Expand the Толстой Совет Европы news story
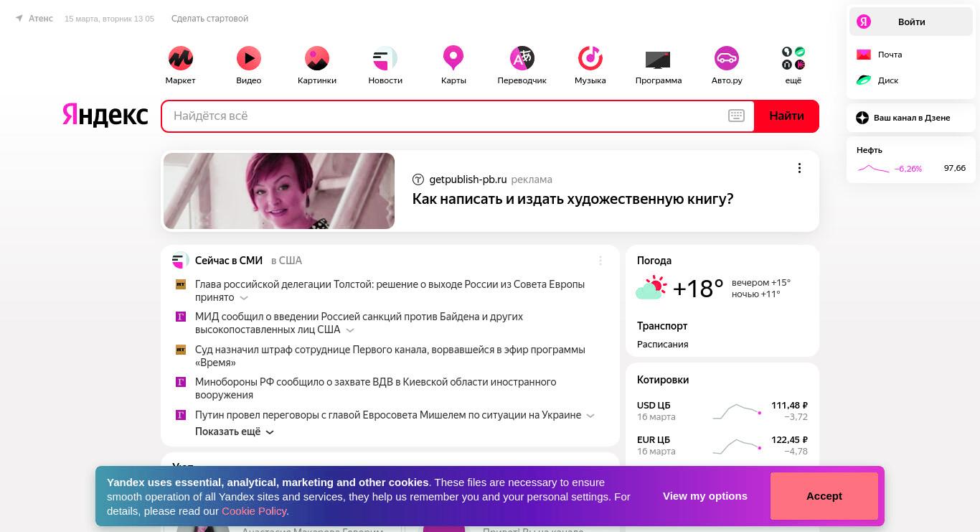 [244, 298]
